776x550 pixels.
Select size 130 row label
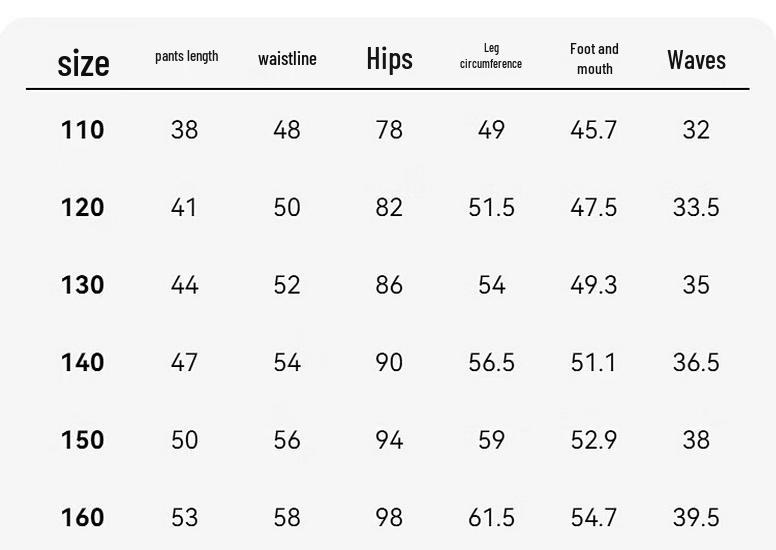point(83,285)
